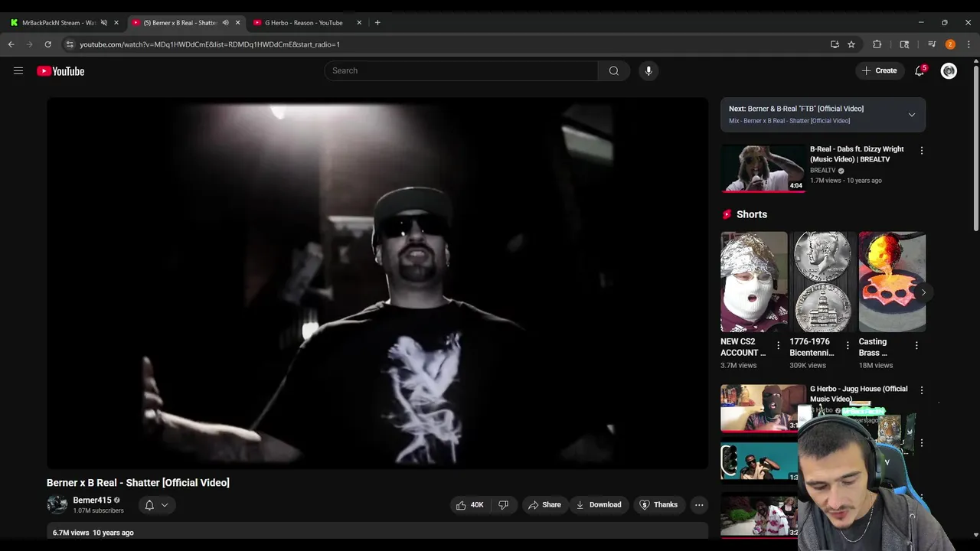980x551 pixels.
Task: Open the Berner415 channel name link
Action: tap(92, 500)
